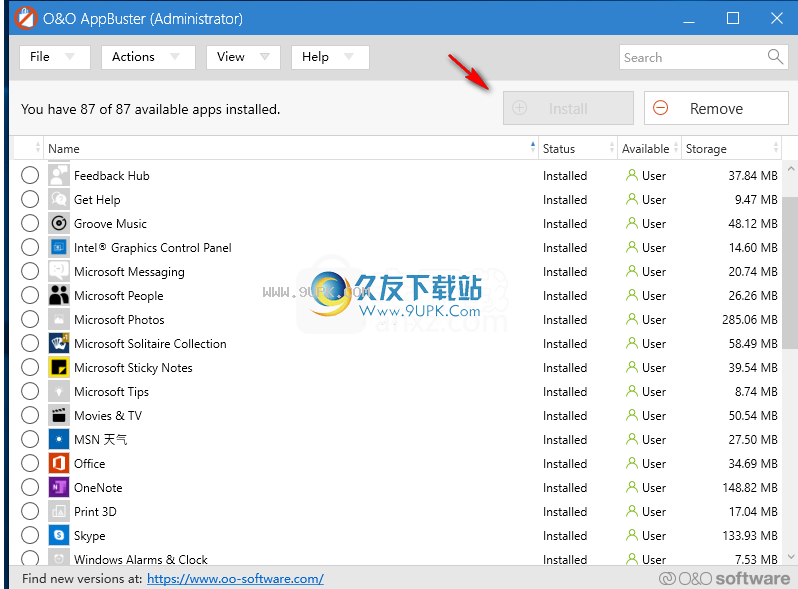This screenshot has width=798, height=589.
Task: Select the Skype radio button
Action: point(30,536)
